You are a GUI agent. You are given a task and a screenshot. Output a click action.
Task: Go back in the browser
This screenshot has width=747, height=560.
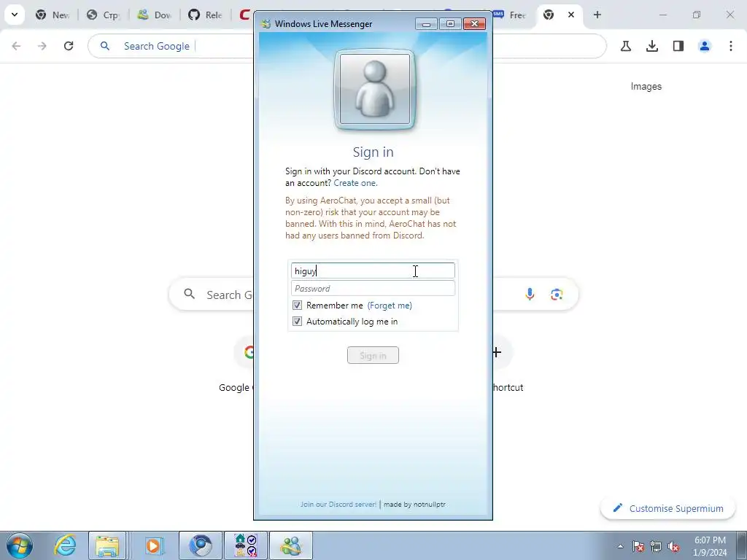click(16, 46)
